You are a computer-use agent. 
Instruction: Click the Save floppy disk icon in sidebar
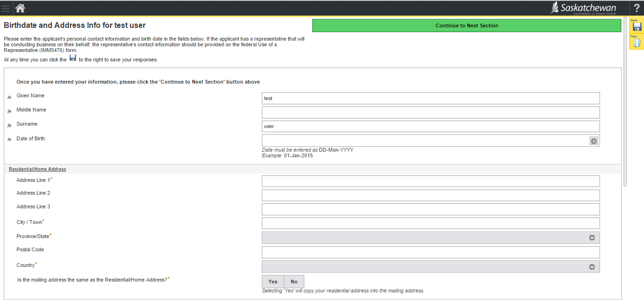636,26
